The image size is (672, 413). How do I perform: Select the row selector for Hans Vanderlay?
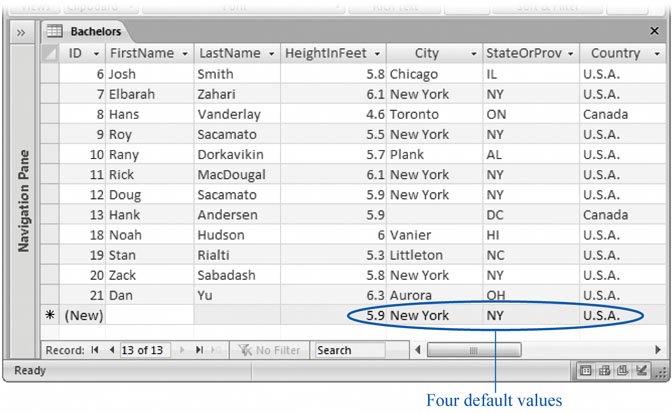tap(50, 114)
